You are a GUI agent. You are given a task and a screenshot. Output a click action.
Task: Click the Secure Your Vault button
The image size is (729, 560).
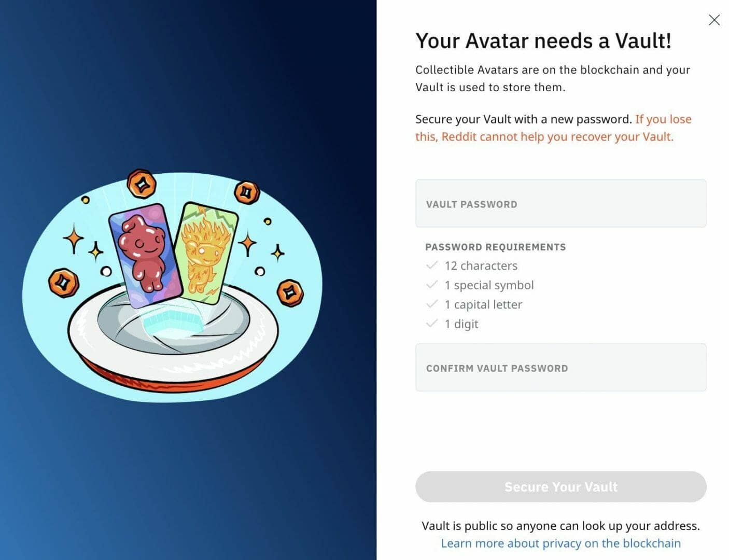pyautogui.click(x=560, y=486)
